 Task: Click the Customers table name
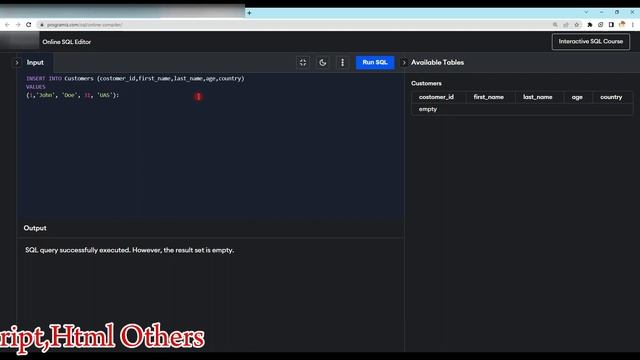[x=426, y=83]
